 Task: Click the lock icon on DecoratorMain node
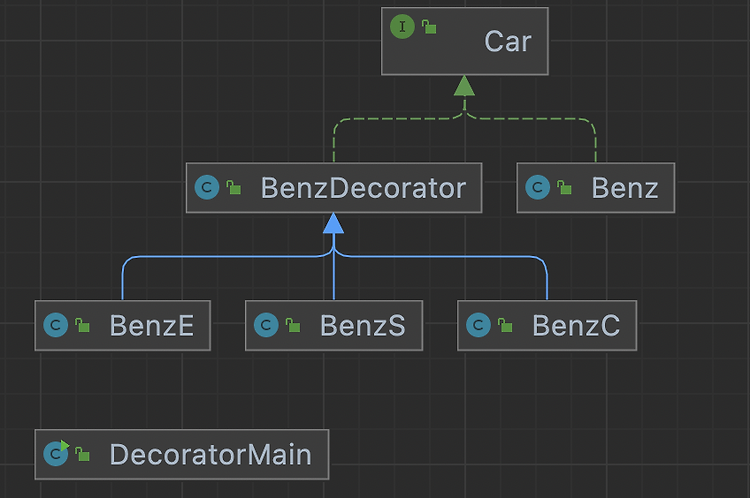pos(82,454)
